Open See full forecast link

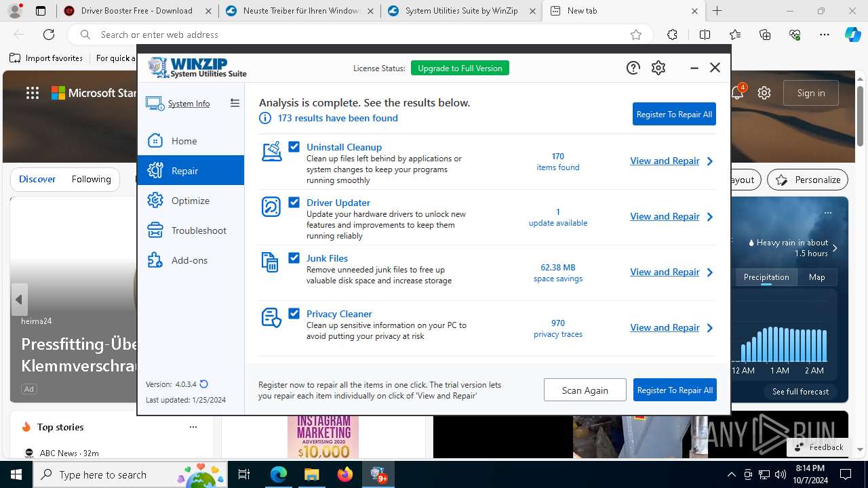pos(800,392)
